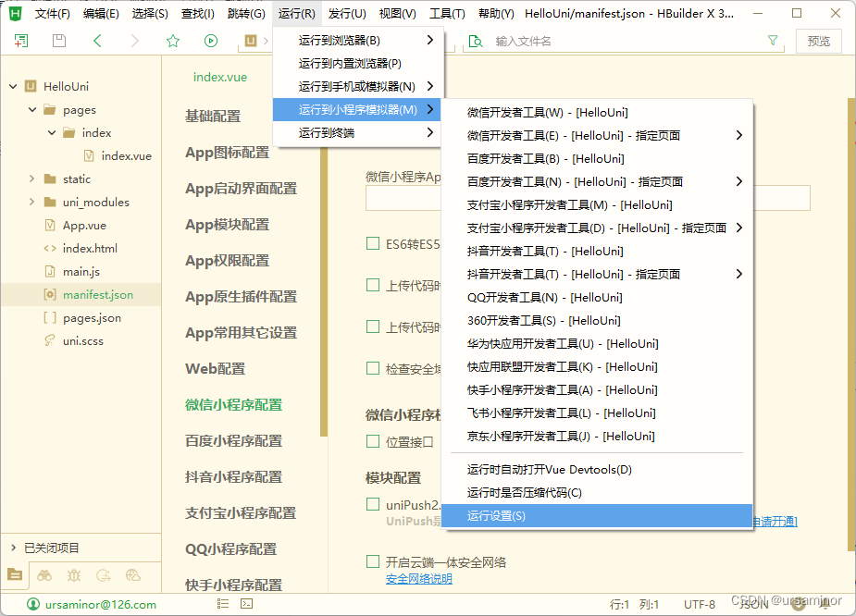856x616 pixels.
Task: Click the file search magnifier icon
Action: (476, 42)
